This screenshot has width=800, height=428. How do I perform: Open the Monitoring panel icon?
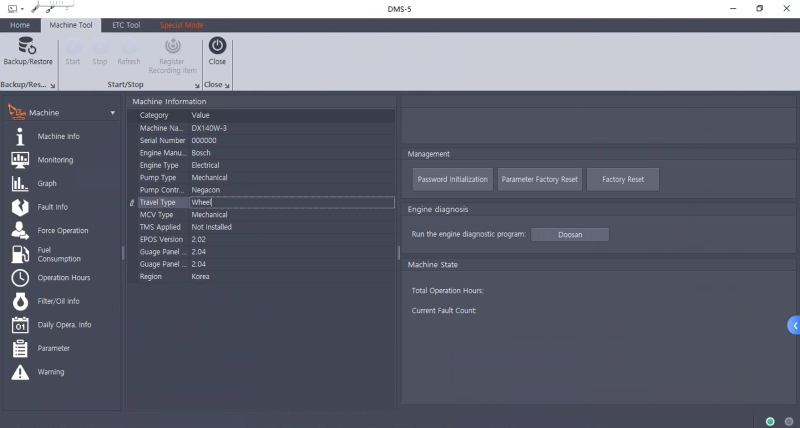[20, 160]
